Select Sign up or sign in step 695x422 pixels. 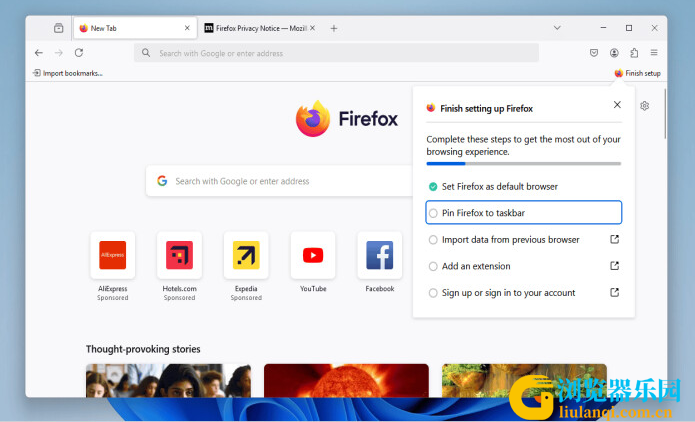coord(523,293)
